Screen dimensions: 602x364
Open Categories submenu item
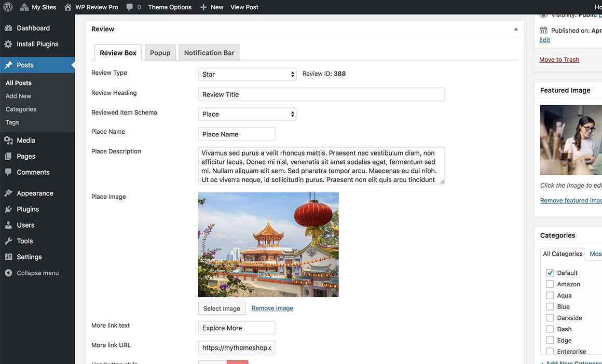click(x=21, y=109)
